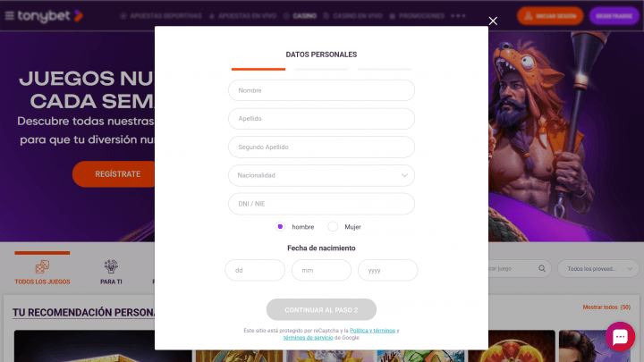Viewport: 644px width, 362px height.
Task: Click the Nombre input field
Action: pos(321,90)
